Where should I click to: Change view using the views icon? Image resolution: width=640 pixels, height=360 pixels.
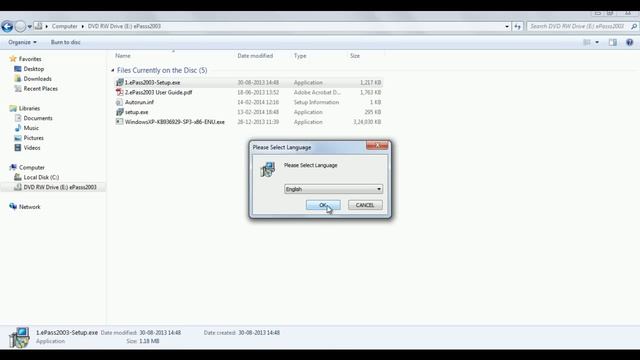(x=587, y=42)
